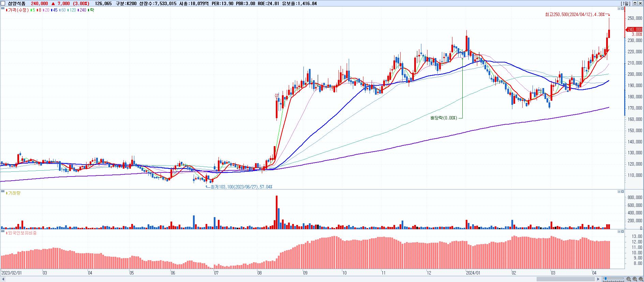Screen dimensions: 644x282
Task: Click the ROE:24.81 value
Action: pyautogui.click(x=268, y=3)
